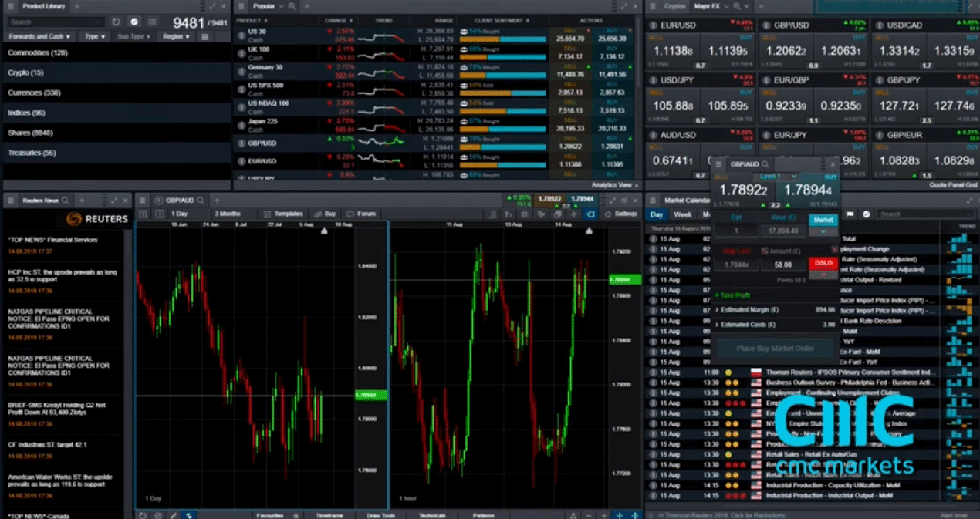Enable GSLO on the order ticket

click(x=823, y=263)
